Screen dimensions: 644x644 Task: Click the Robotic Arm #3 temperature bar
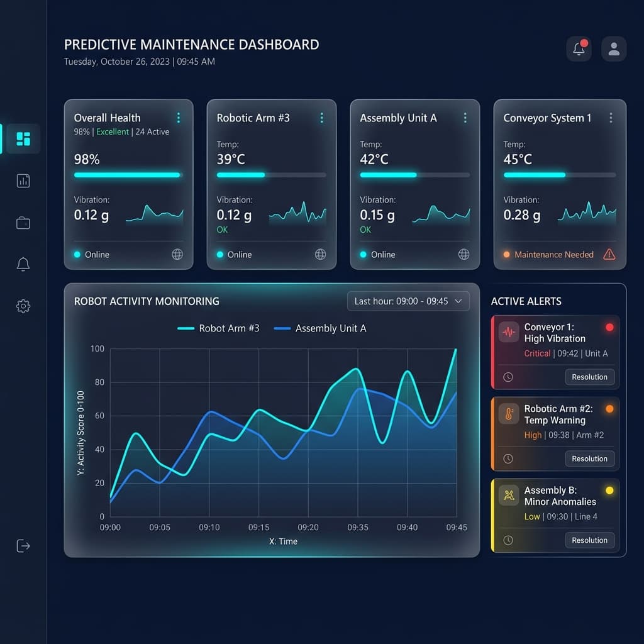pyautogui.click(x=272, y=175)
